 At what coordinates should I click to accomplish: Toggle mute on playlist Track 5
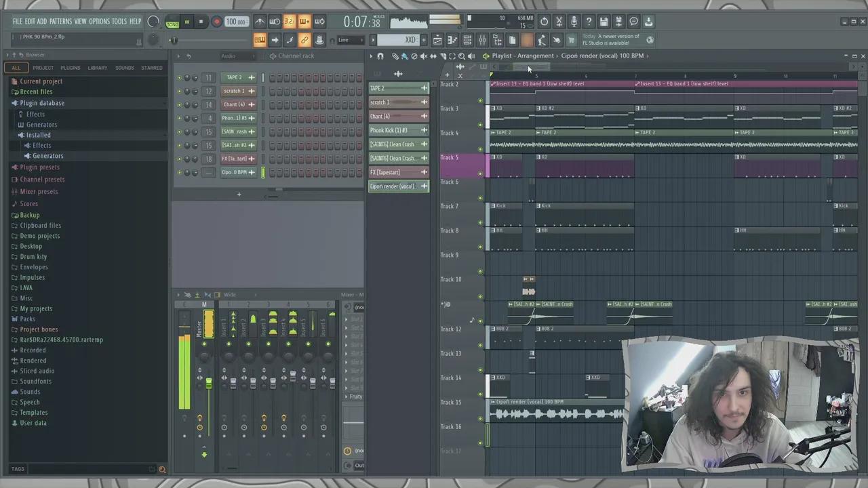pos(480,174)
